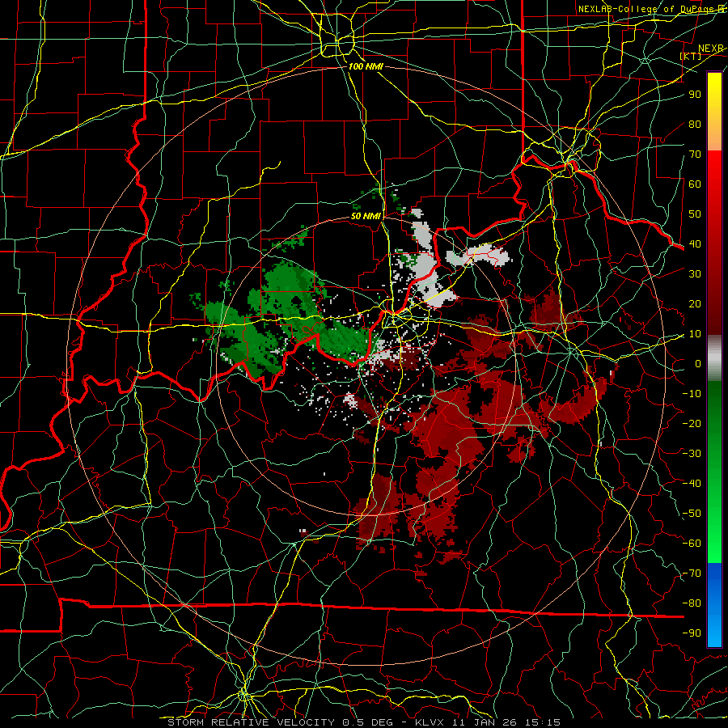Click the -40 value on velocity scale
The image size is (728, 728).
click(x=692, y=484)
